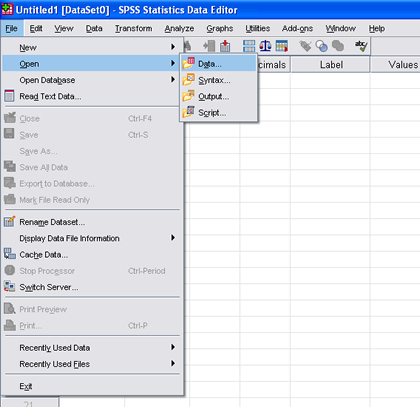Choose Data... in the Open submenu
This screenshot has width=420, height=407.
(x=219, y=63)
